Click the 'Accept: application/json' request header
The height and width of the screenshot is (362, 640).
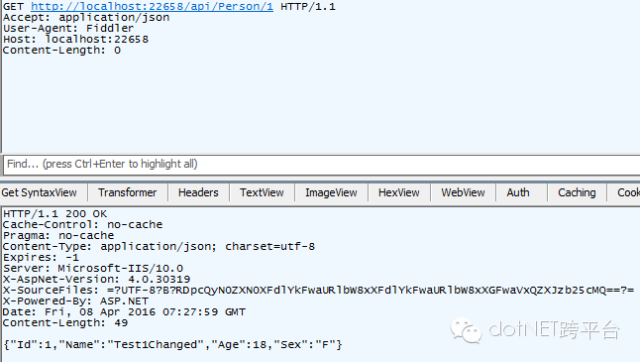[86, 18]
